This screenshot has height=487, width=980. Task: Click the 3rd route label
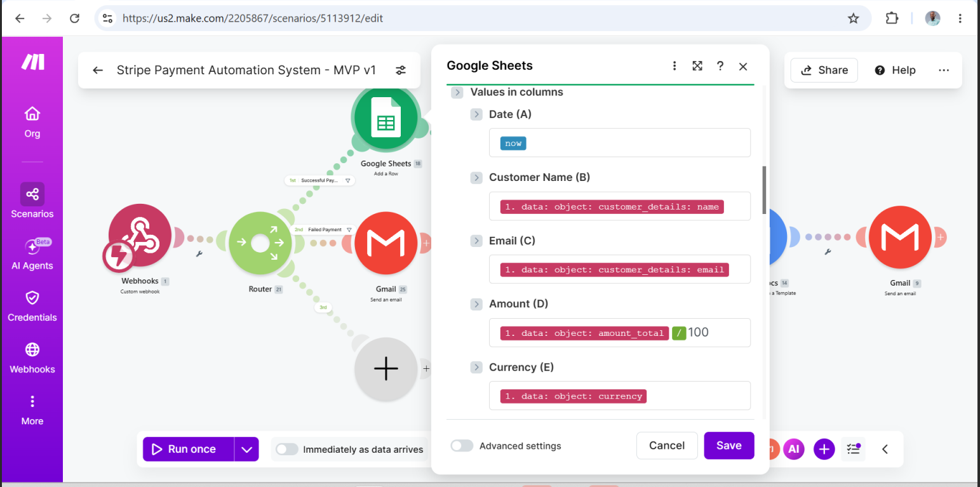pyautogui.click(x=323, y=307)
